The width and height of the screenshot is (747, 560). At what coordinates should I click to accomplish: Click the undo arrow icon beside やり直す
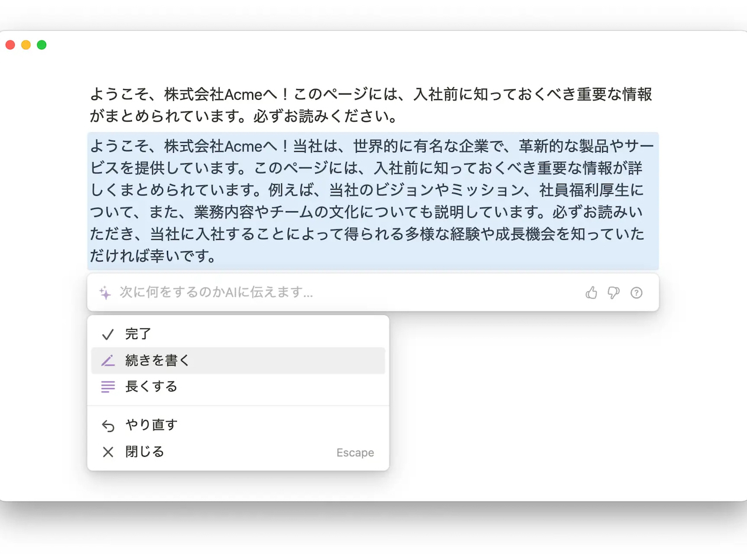(108, 425)
